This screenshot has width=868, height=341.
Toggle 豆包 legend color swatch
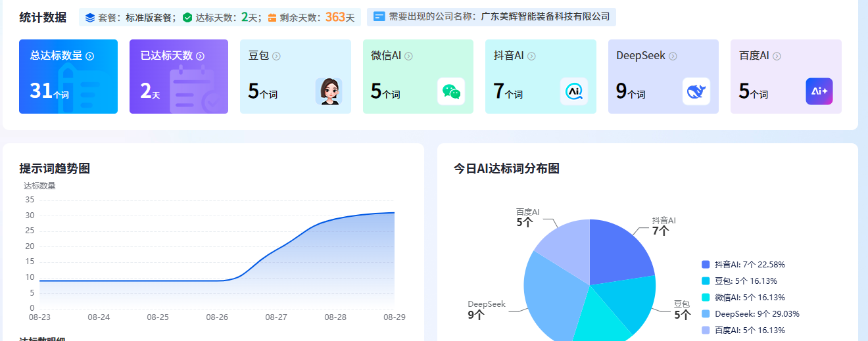(706, 281)
